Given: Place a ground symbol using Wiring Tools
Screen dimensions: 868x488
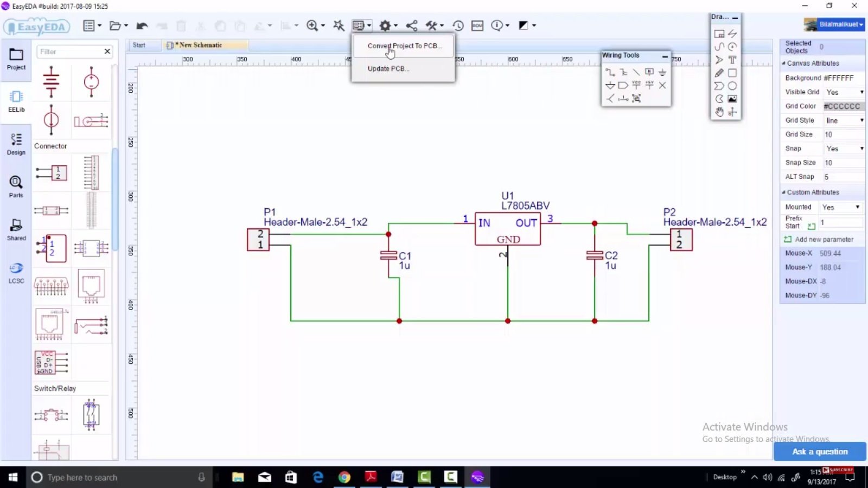Looking at the screenshot, I should tap(662, 72).
